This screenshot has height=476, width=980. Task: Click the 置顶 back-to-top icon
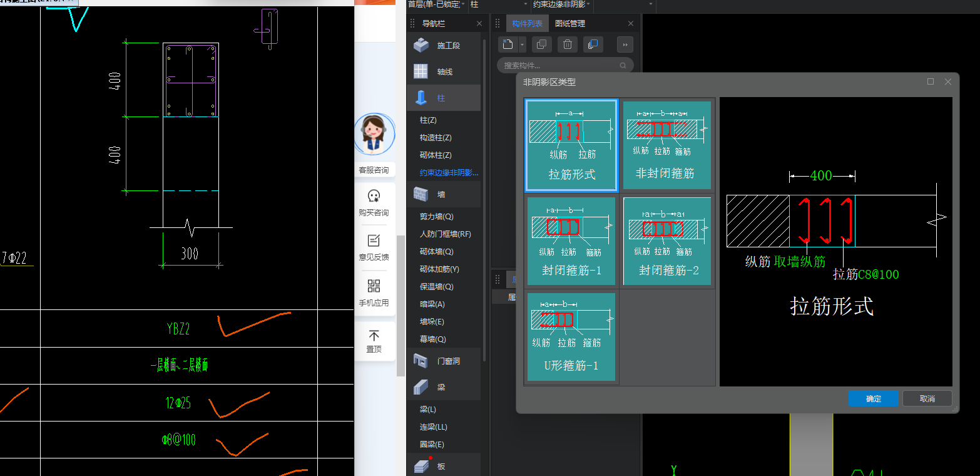(x=374, y=336)
